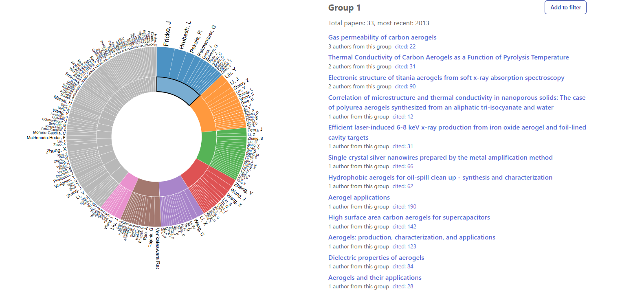
Task: Click the Venkateswara Rao author label
Action: coord(157,248)
